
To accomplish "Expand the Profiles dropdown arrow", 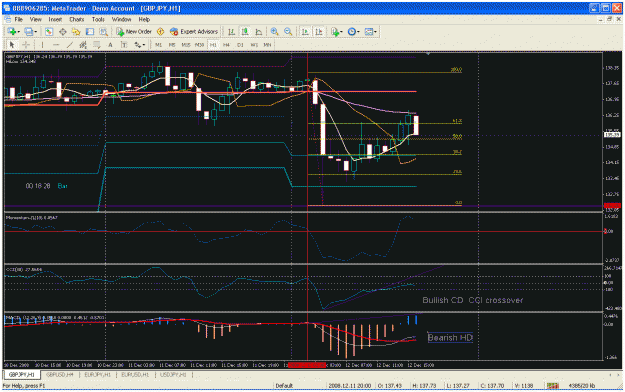I will (x=35, y=32).
